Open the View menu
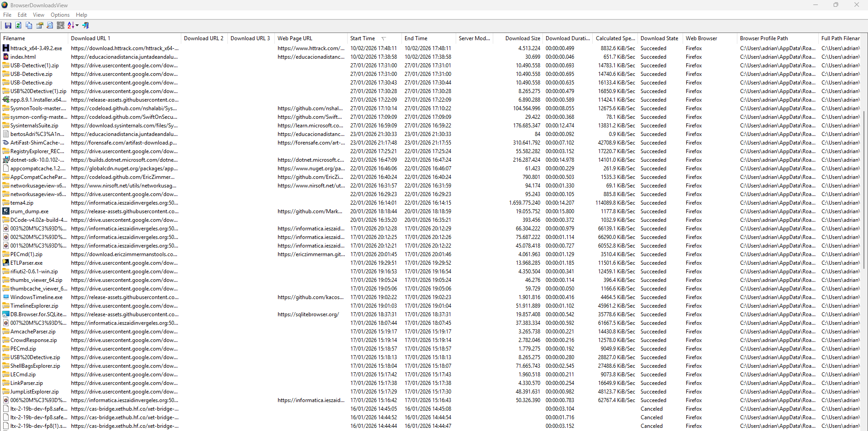The width and height of the screenshot is (868, 431). coord(38,15)
